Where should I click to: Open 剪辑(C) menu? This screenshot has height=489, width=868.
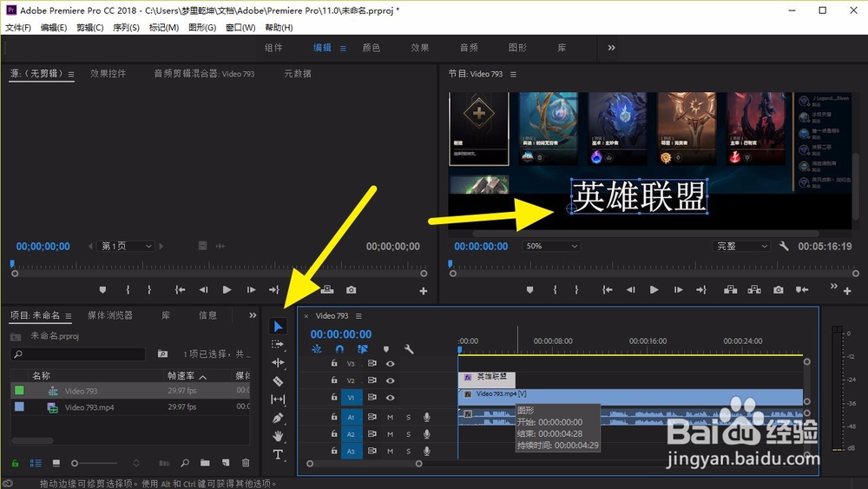89,27
